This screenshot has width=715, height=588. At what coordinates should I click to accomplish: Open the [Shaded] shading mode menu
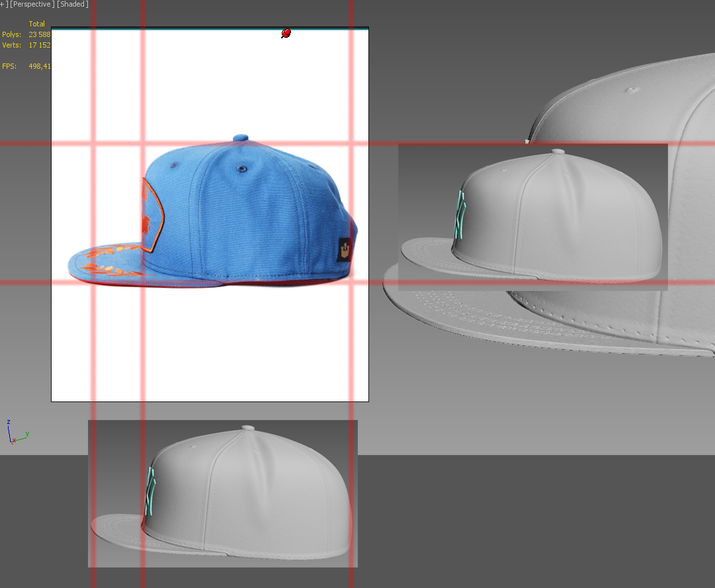point(73,5)
